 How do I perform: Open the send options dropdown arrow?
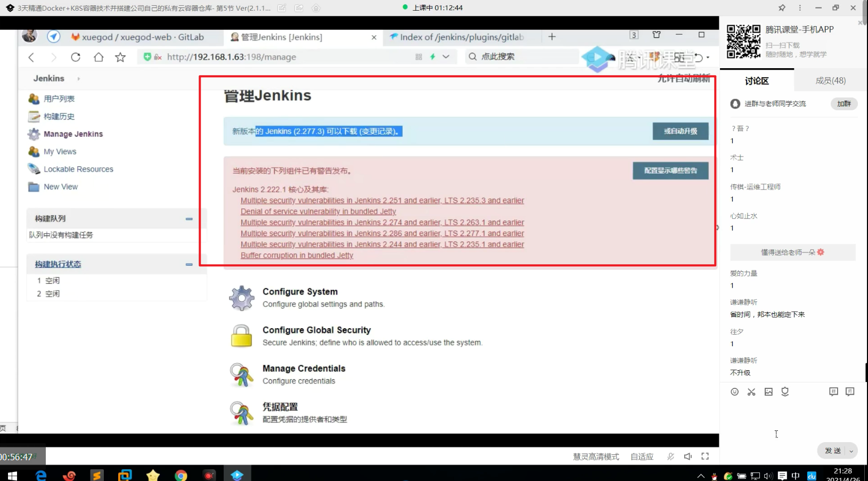(x=851, y=451)
